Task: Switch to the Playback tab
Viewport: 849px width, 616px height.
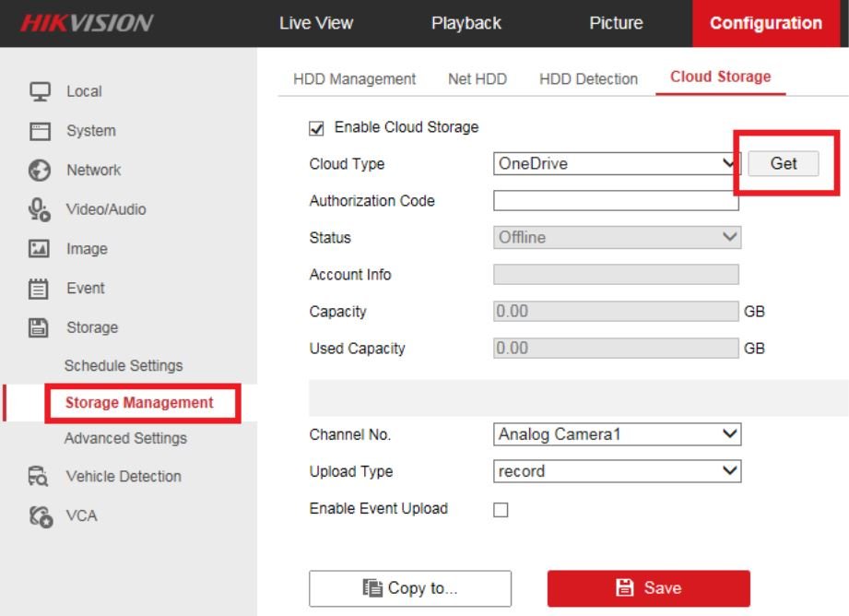Action: (x=466, y=23)
